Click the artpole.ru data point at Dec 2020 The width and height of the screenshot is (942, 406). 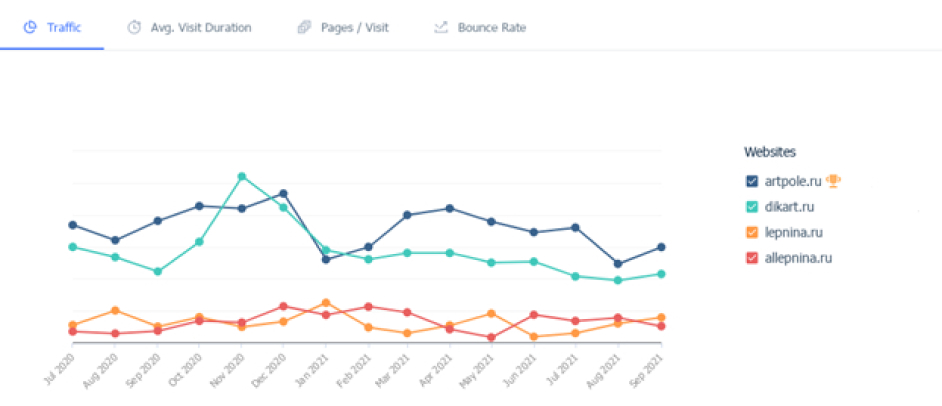(283, 193)
